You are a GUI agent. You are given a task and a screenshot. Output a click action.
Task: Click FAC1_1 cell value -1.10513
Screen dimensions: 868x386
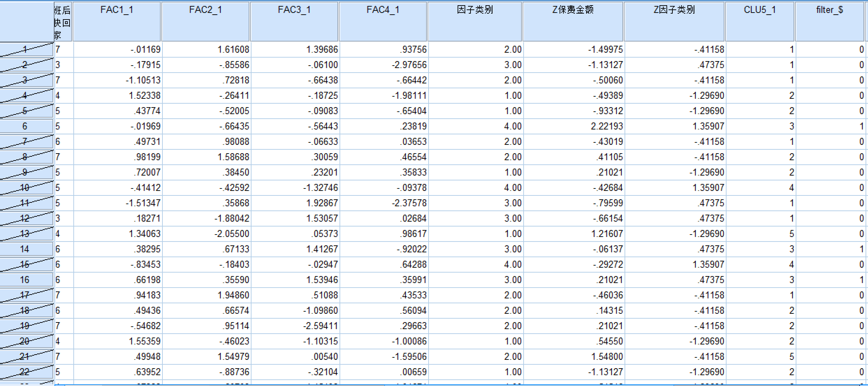[117, 80]
